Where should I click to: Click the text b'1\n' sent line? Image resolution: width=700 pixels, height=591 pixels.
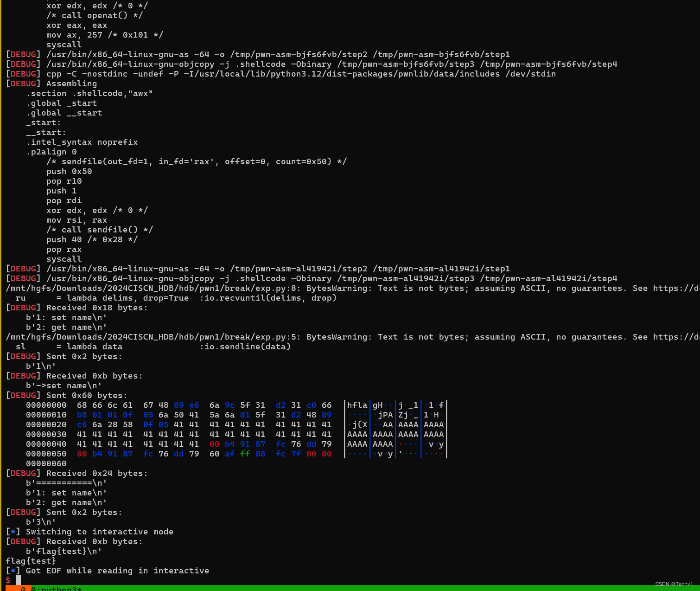(41, 366)
